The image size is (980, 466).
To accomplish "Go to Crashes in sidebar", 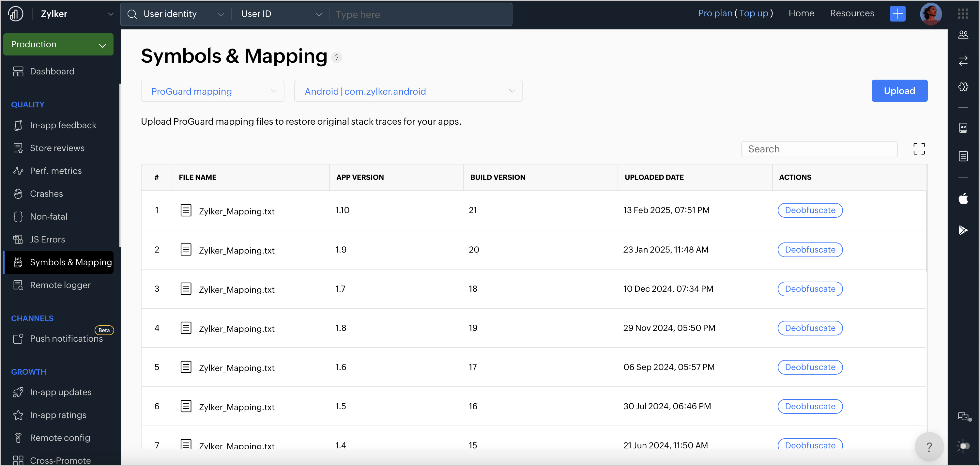I will coord(46,194).
